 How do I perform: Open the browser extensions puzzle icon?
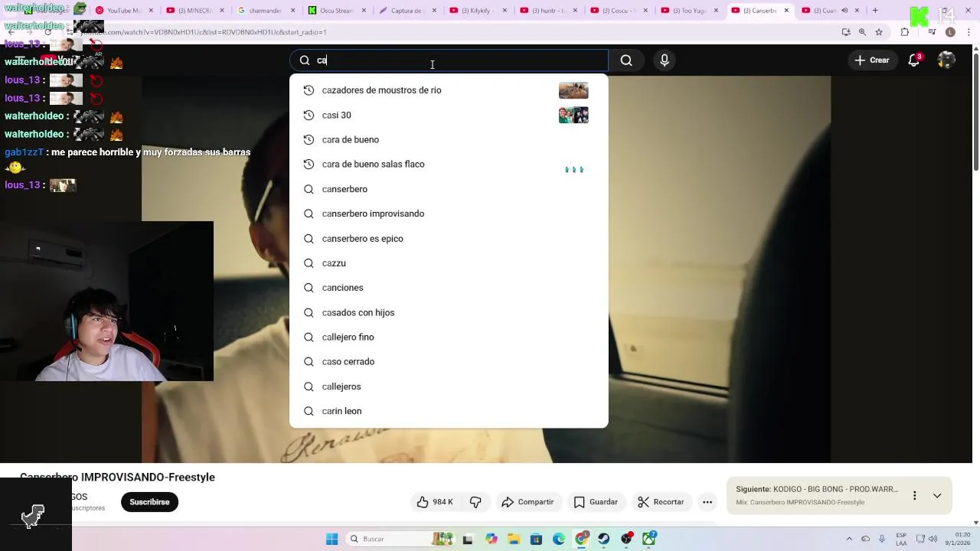click(905, 32)
